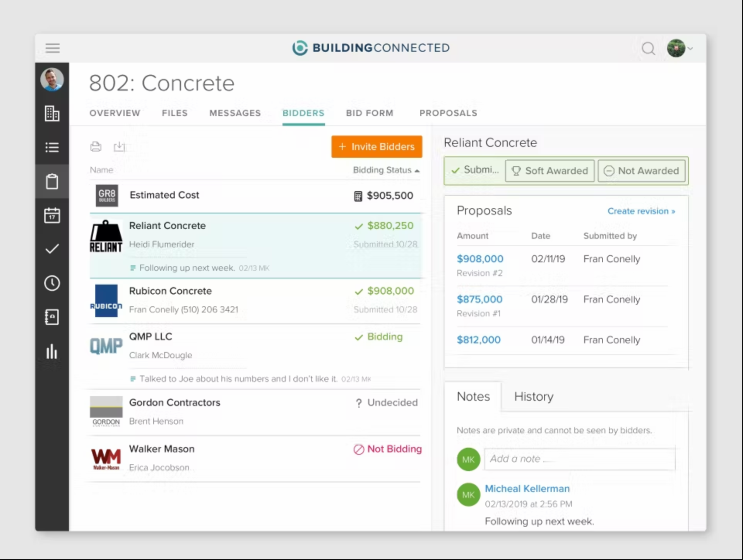Click the Rubicon company logo
Screen dimensions: 743x560
pos(106,301)
